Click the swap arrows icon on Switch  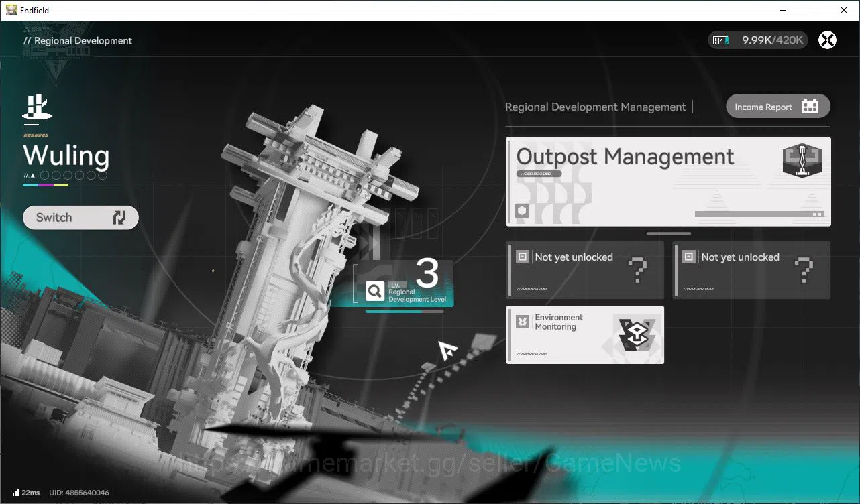pyautogui.click(x=119, y=218)
